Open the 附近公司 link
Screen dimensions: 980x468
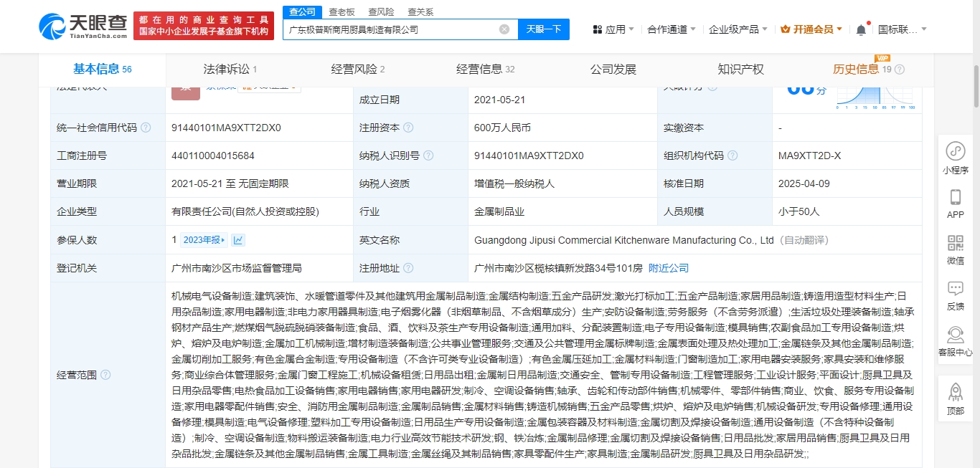click(x=669, y=268)
